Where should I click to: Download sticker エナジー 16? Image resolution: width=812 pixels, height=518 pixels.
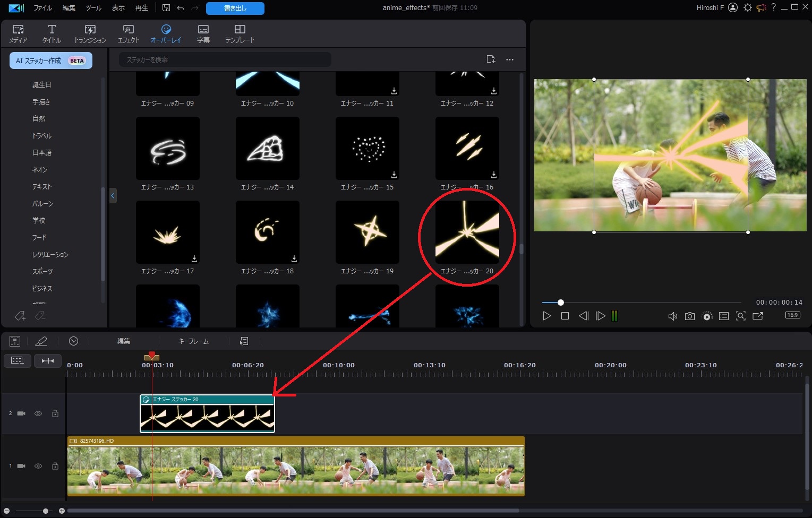[x=494, y=174]
